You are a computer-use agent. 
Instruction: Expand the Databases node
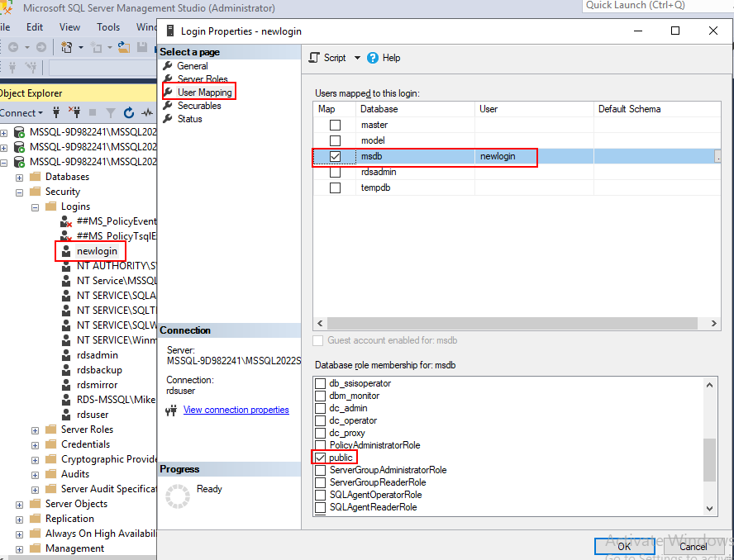[x=19, y=178]
